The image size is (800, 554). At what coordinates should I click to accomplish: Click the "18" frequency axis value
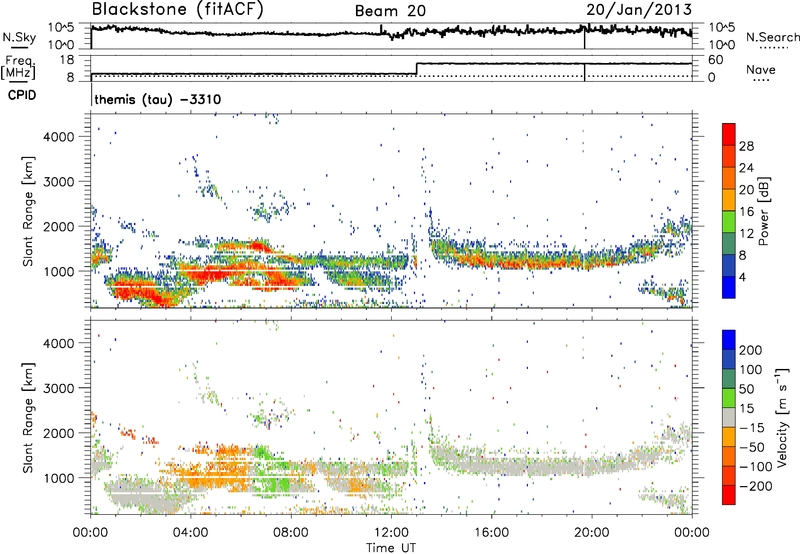click(x=67, y=60)
